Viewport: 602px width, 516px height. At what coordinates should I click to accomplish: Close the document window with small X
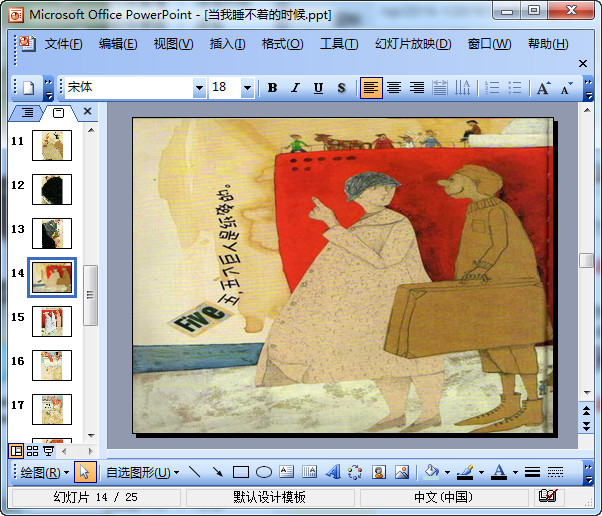(x=583, y=63)
